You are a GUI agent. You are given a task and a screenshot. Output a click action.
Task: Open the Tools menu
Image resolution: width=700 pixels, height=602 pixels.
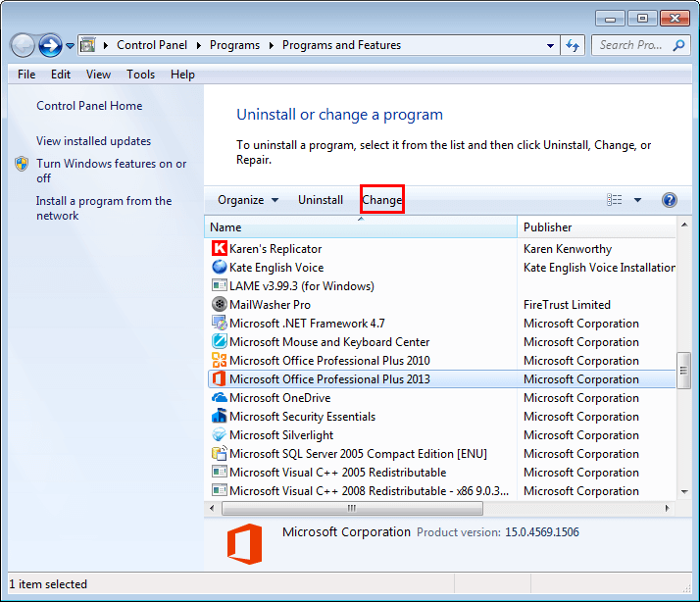click(x=140, y=75)
